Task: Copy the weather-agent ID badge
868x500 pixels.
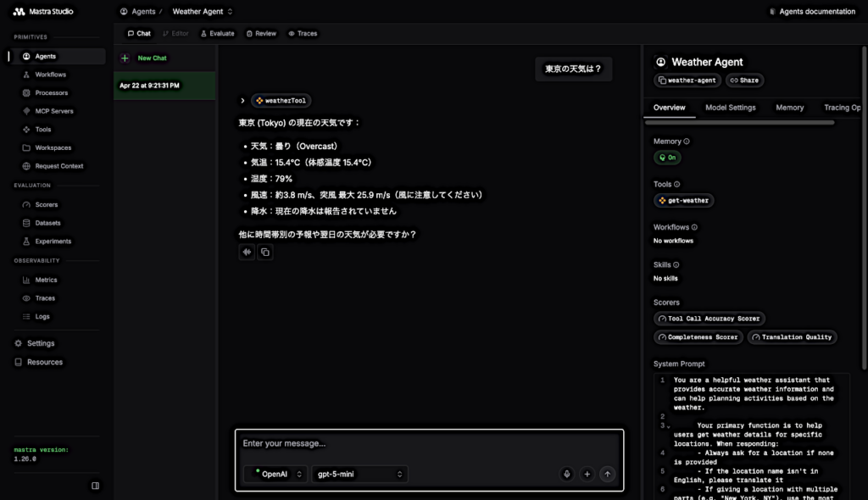Action: point(687,81)
